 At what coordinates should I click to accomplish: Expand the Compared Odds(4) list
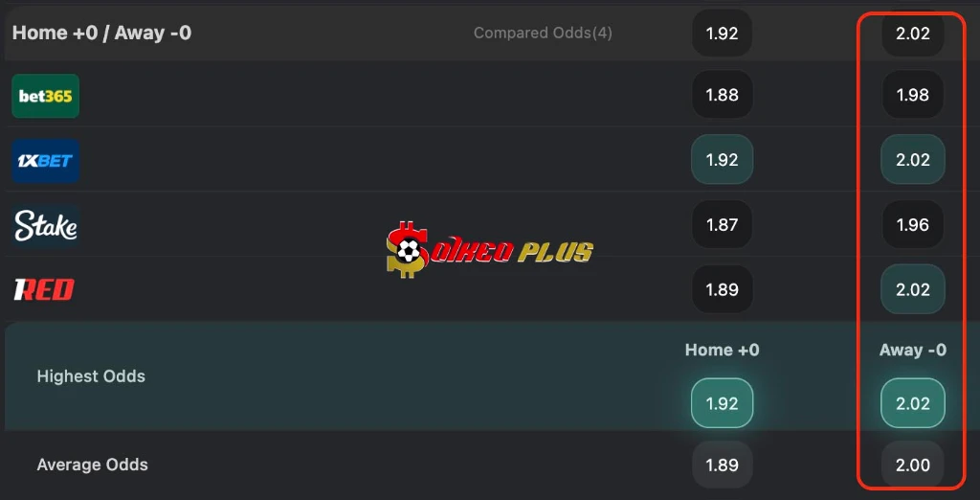click(x=543, y=34)
